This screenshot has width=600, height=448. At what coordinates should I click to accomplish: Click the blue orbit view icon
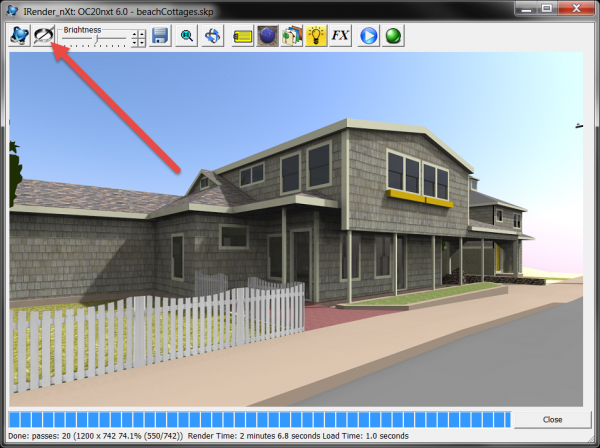click(x=212, y=37)
